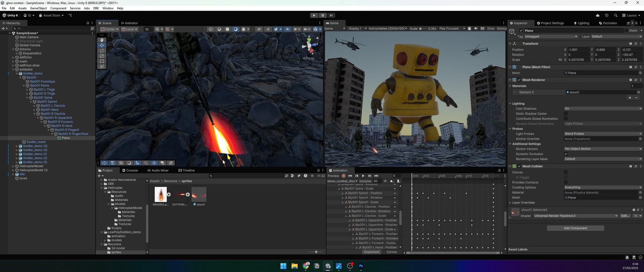Viewport: 644px width, 272px height.
Task: Select the Rect tool in Scene toolbar
Action: (102, 61)
